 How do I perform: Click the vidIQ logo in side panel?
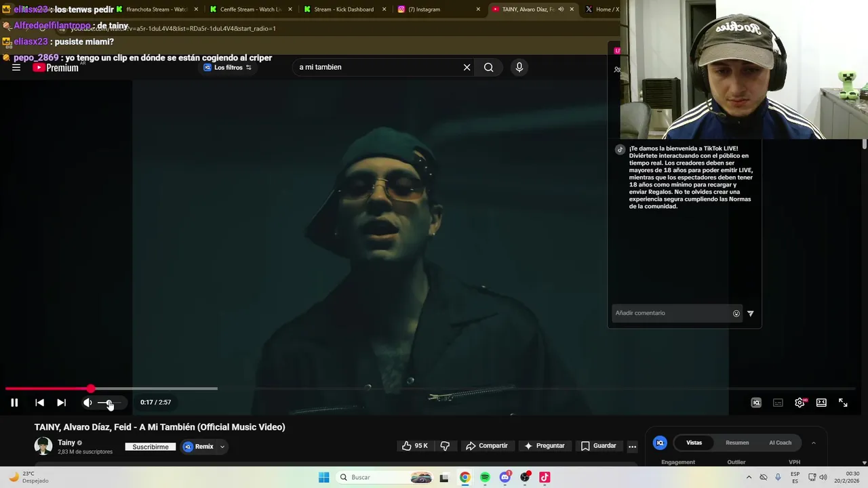pos(660,443)
